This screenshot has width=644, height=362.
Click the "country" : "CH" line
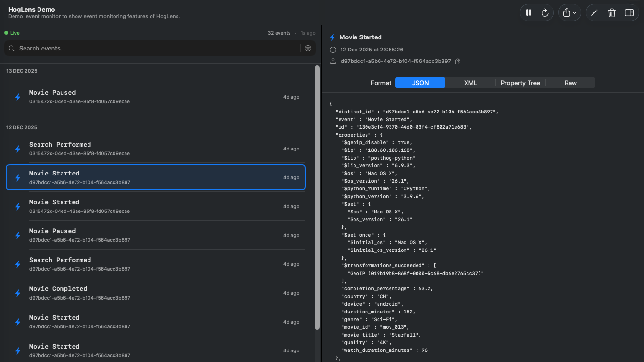tap(366, 296)
